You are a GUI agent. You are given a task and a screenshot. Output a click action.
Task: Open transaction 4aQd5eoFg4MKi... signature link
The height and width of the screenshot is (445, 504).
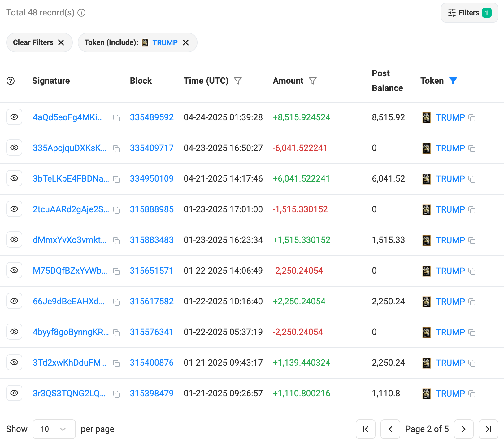click(x=68, y=117)
